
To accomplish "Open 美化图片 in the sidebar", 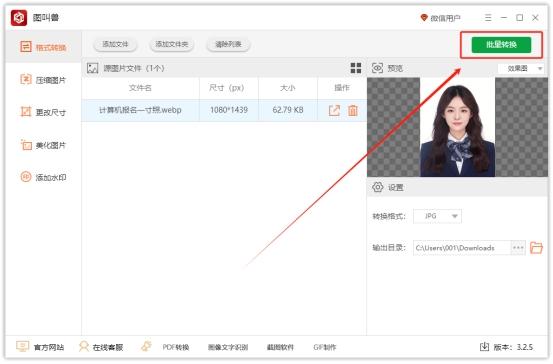I will point(43,145).
